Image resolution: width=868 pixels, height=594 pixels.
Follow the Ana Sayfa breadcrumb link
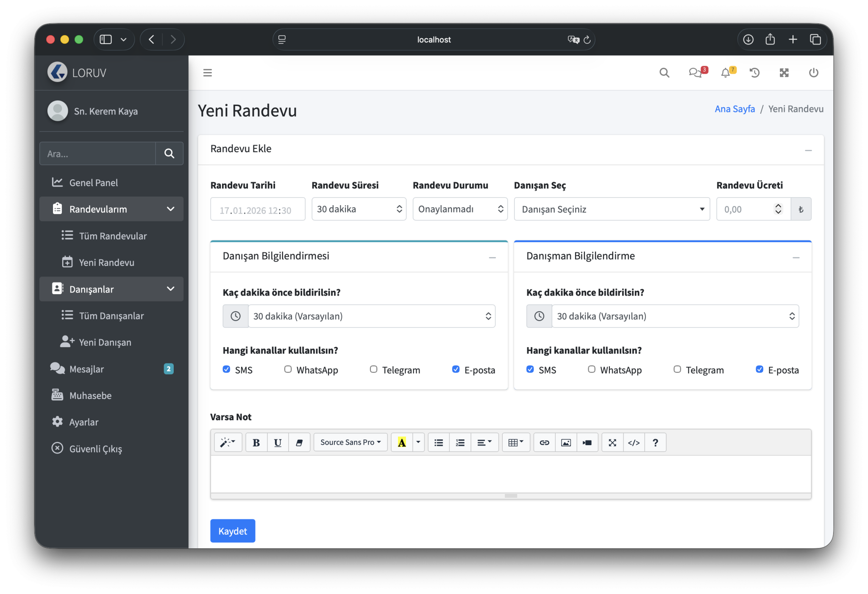(734, 109)
